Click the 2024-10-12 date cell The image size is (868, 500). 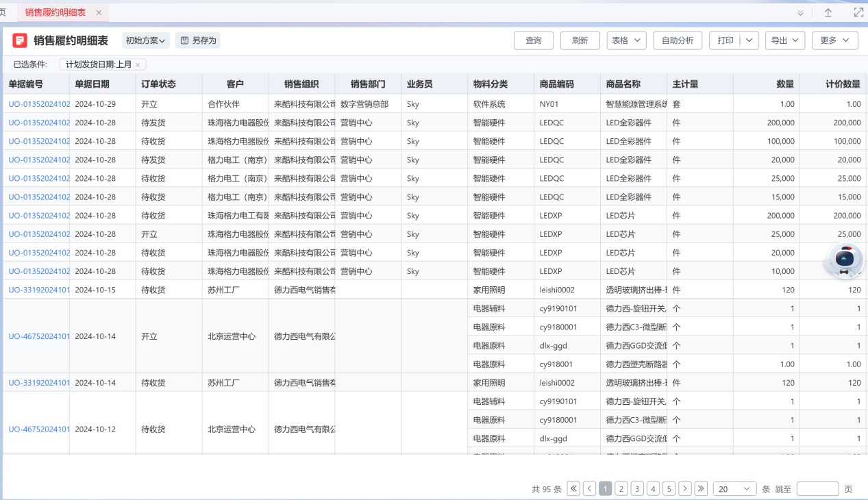[x=102, y=429]
